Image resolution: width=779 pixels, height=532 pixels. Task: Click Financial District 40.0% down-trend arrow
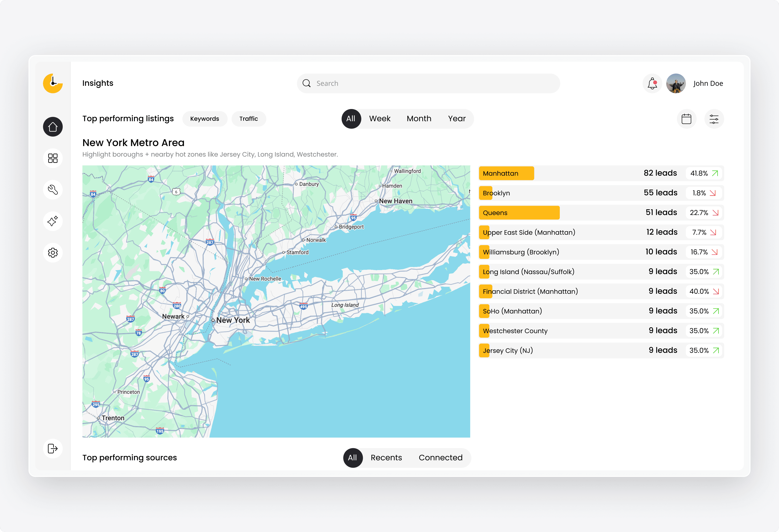click(x=716, y=291)
